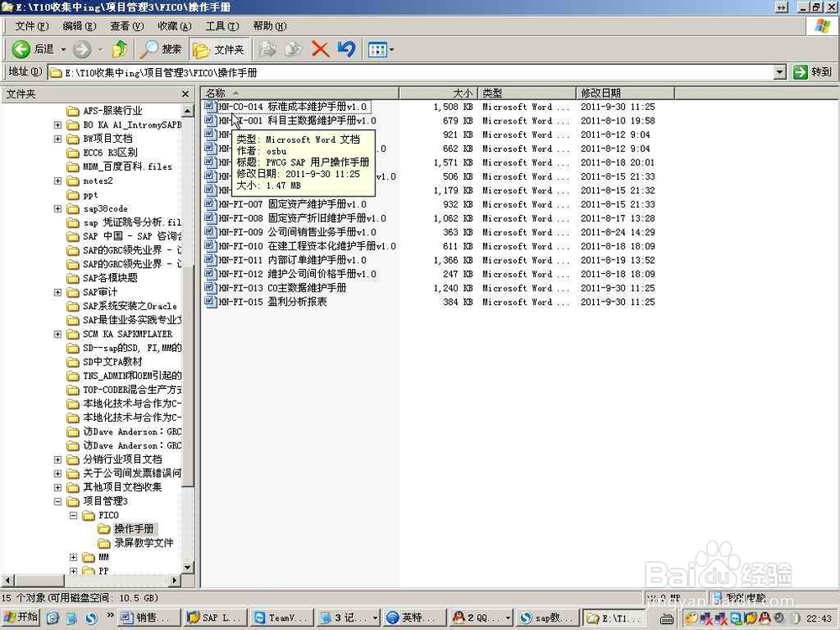Open the 帮助(H) menu
Image resolution: width=840 pixels, height=630 pixels.
[x=270, y=26]
